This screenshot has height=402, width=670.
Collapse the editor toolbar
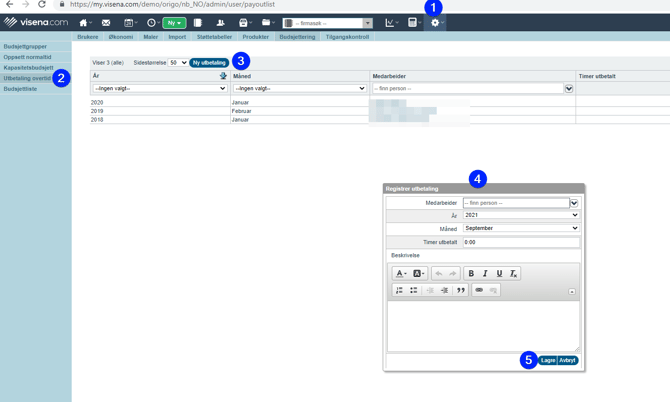pos(572,292)
